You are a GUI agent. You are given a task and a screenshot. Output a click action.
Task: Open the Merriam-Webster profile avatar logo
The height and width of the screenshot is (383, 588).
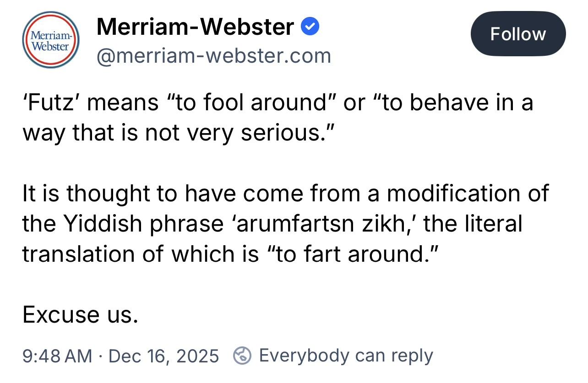pos(51,40)
